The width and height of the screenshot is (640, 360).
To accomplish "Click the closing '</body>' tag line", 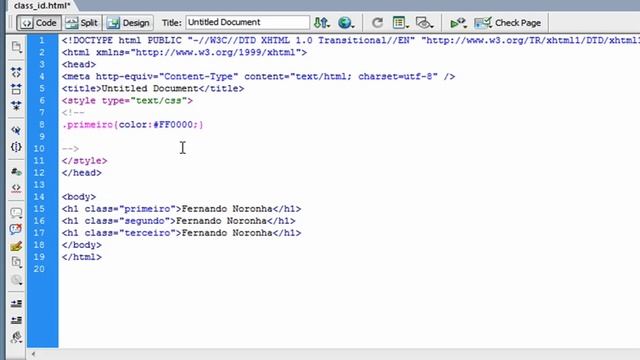I will [82, 245].
